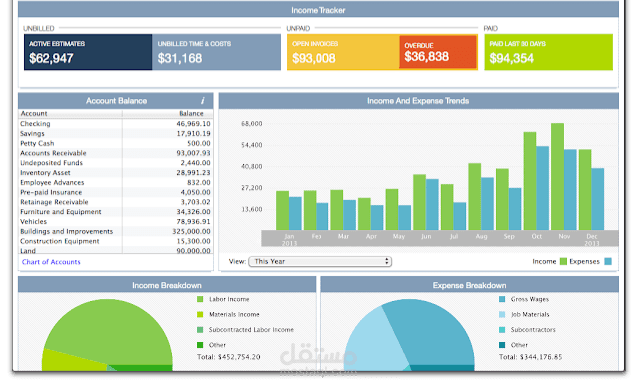Click the Subcontractors legend swatch

502,330
